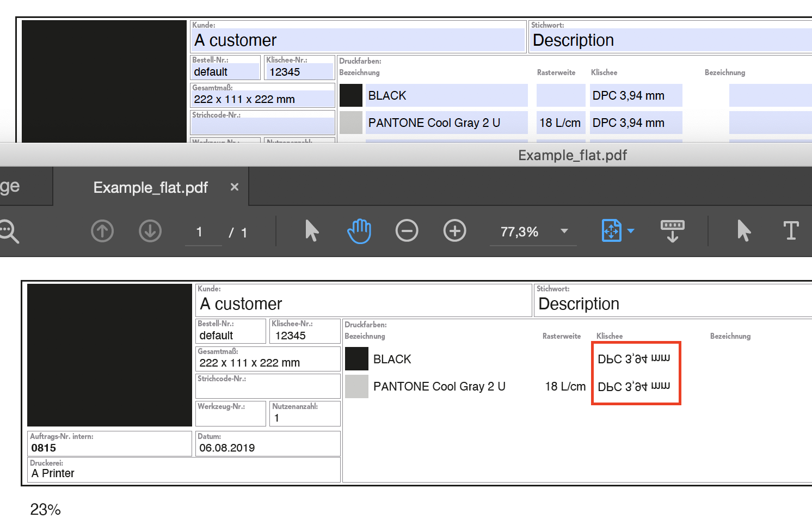Select the arrow tool right of the ruler icon
812x524 pixels.
744,231
